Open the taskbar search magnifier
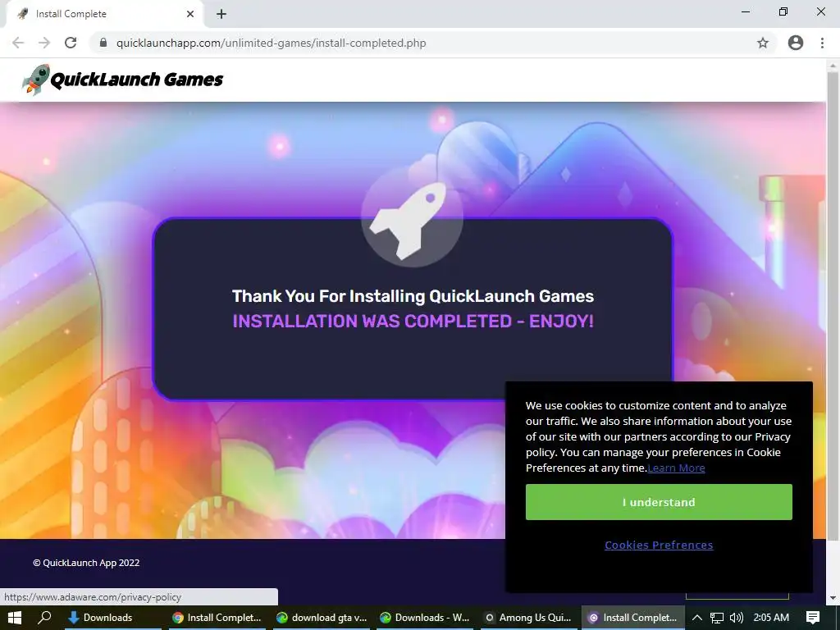The width and height of the screenshot is (840, 630). (44, 618)
